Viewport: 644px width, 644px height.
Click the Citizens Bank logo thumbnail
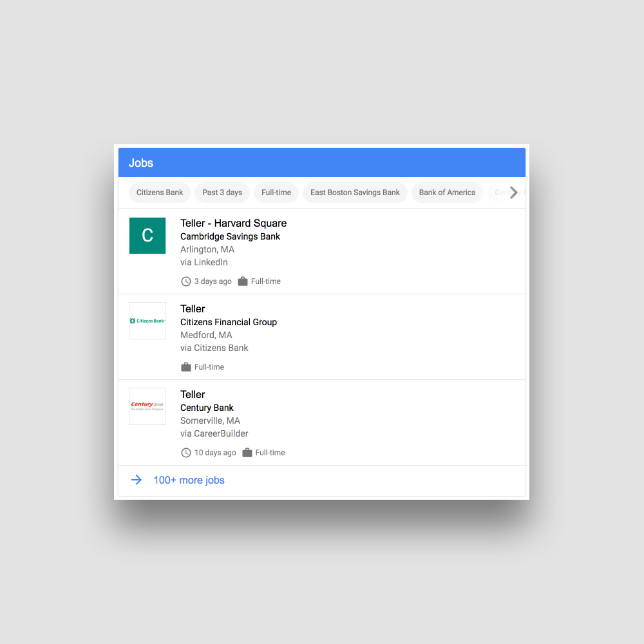(147, 321)
